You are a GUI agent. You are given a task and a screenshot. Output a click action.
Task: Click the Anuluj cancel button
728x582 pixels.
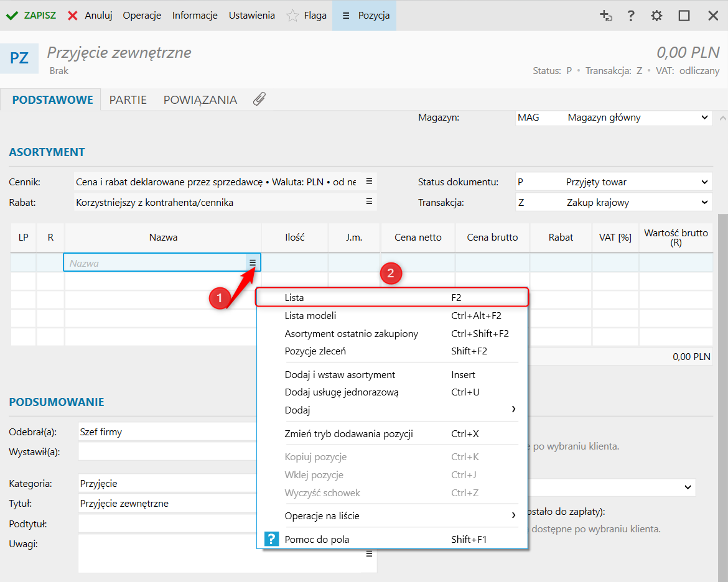point(90,16)
